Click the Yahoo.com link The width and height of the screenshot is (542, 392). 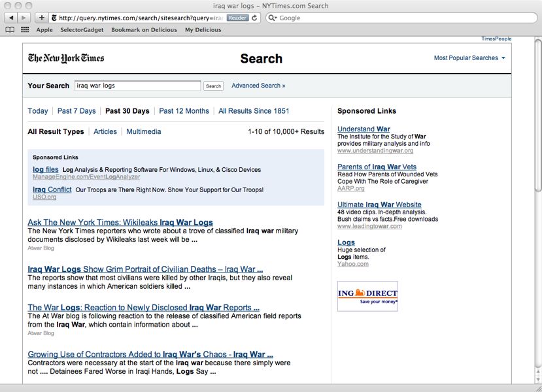point(353,264)
